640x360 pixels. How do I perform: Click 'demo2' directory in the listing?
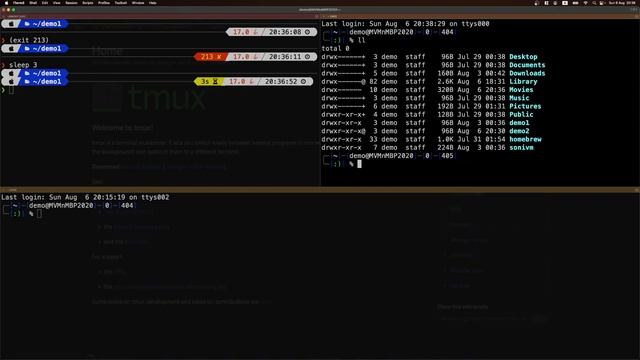point(519,131)
